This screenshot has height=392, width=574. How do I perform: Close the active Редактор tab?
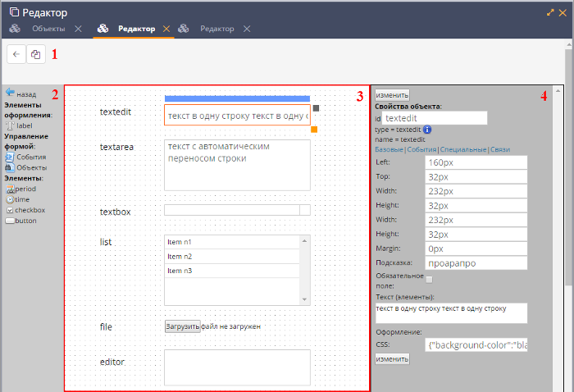(166, 29)
